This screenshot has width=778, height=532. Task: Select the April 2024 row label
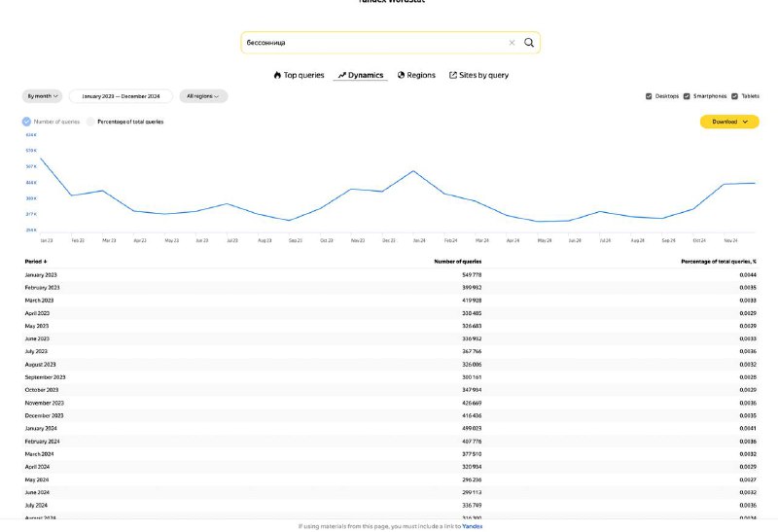[x=37, y=467]
